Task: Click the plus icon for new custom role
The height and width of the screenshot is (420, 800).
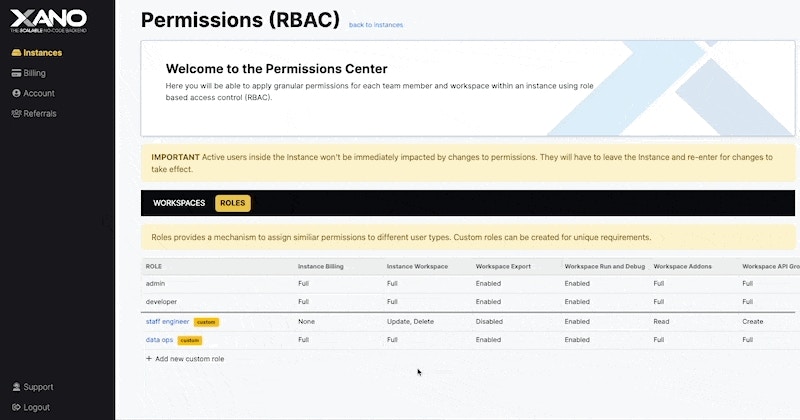Action: tap(149, 359)
